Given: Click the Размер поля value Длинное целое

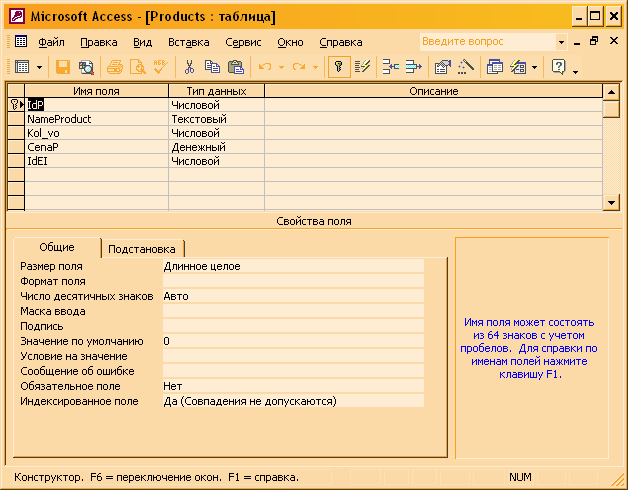Looking at the screenshot, I should 293,266.
